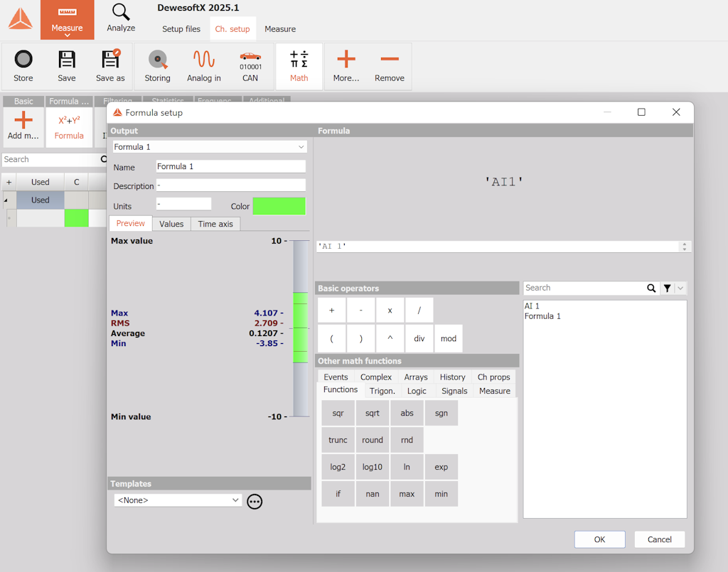
Task: Click the Store record icon
Action: [23, 60]
